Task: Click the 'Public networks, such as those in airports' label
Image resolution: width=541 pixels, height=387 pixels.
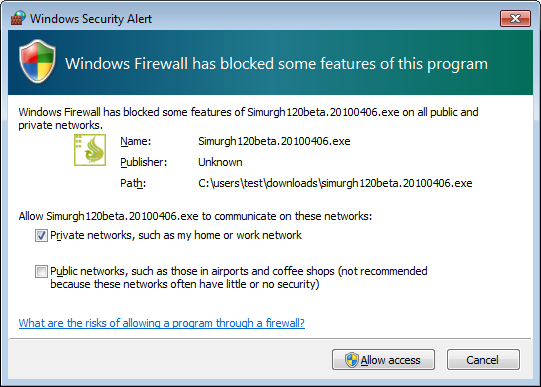Action: pos(239,278)
